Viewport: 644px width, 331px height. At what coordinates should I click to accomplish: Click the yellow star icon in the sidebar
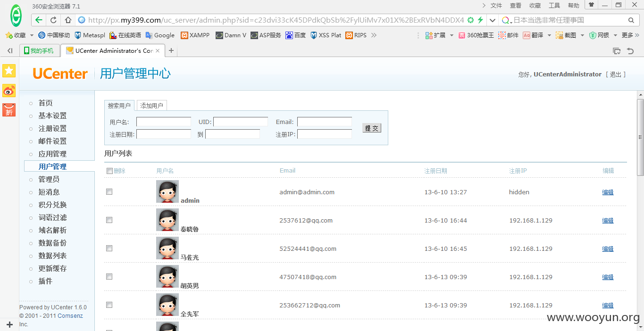tap(9, 71)
